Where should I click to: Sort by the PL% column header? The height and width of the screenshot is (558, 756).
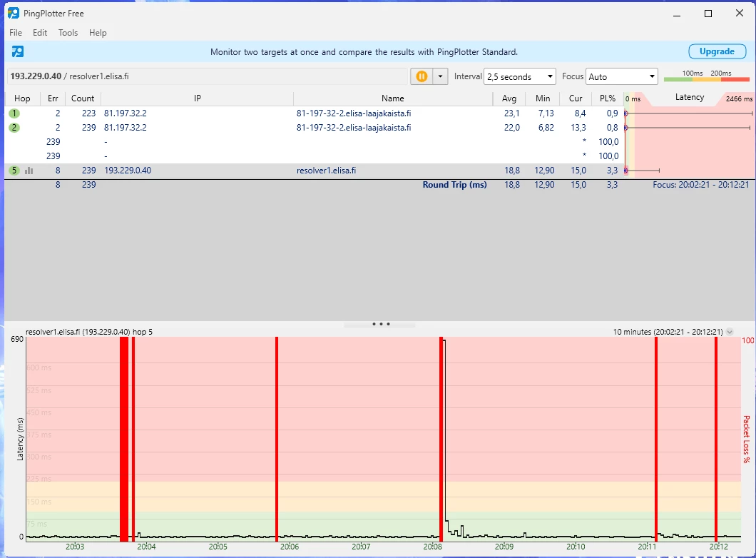point(607,98)
